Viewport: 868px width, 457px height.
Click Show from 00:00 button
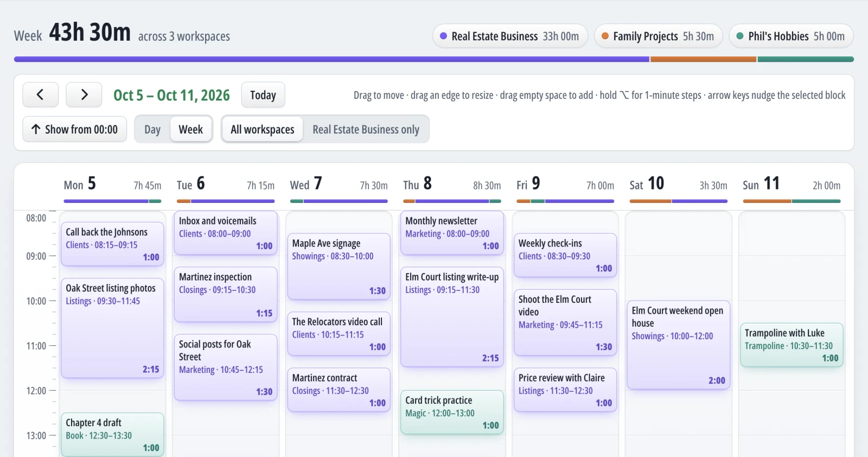(75, 129)
